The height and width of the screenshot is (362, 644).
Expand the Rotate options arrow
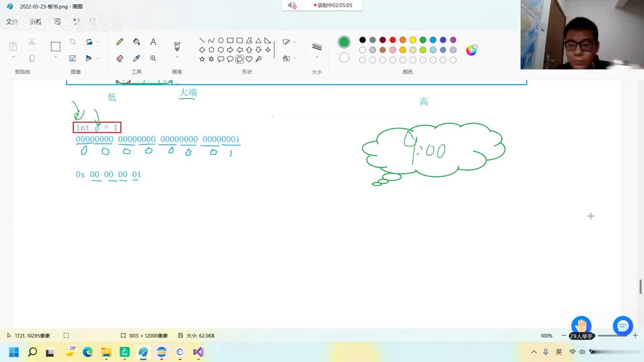(x=98, y=42)
